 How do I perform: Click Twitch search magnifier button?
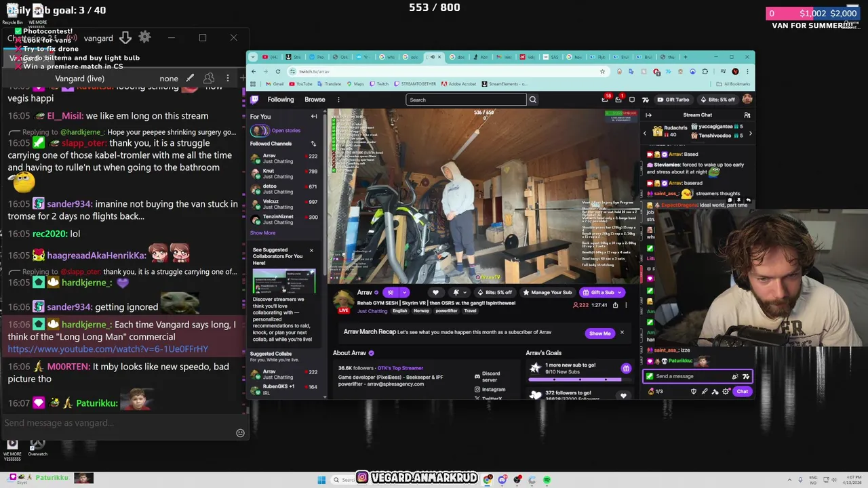point(533,100)
